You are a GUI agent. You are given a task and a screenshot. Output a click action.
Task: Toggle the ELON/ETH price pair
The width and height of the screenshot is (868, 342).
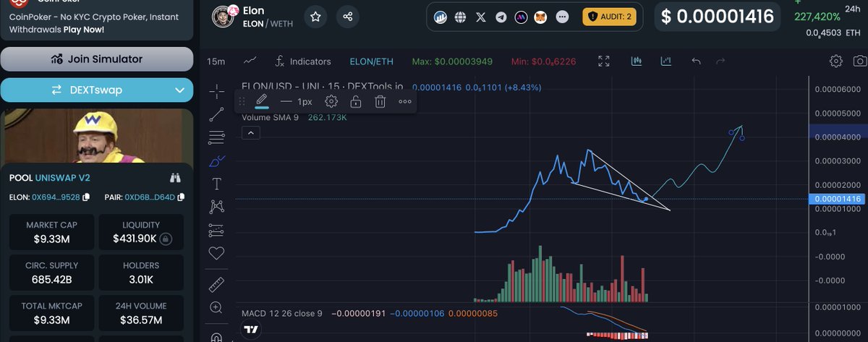pos(372,61)
